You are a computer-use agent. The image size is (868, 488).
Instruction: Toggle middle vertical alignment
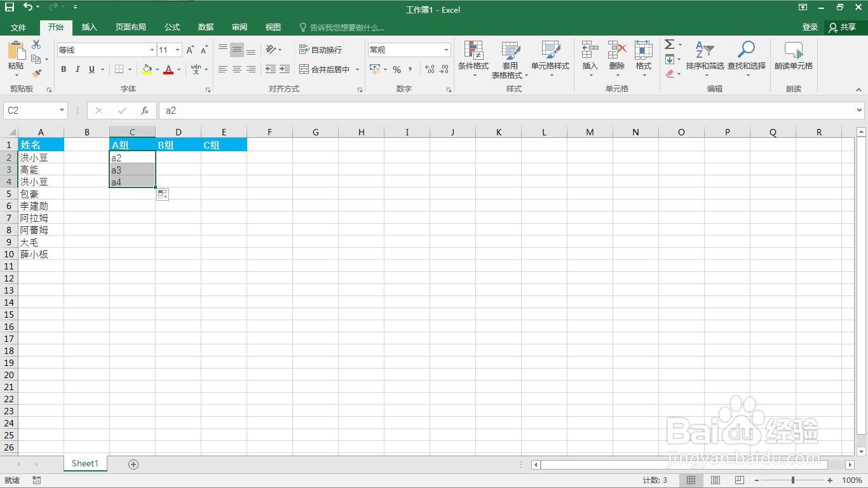coord(237,50)
